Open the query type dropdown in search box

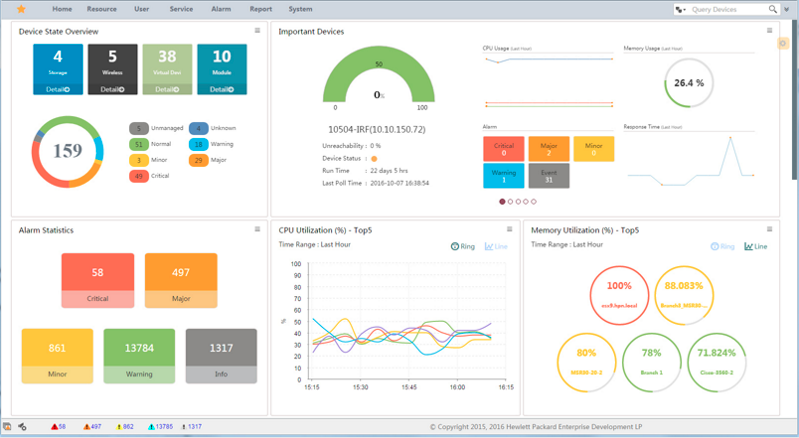(x=681, y=9)
